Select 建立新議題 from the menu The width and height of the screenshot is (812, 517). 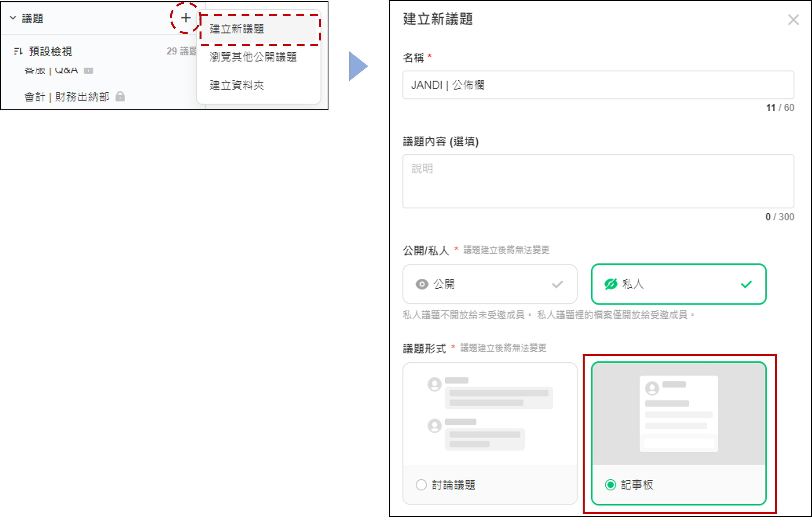click(237, 29)
